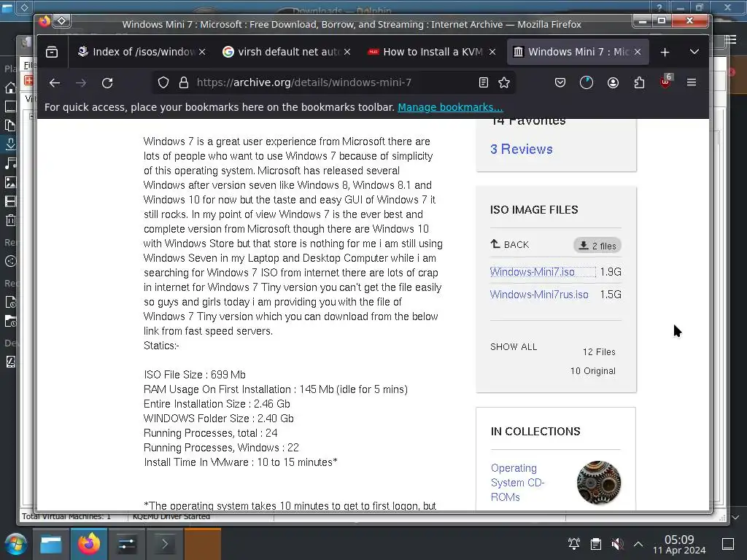
Task: Open the tracking protection shield icon
Action: coord(163,83)
